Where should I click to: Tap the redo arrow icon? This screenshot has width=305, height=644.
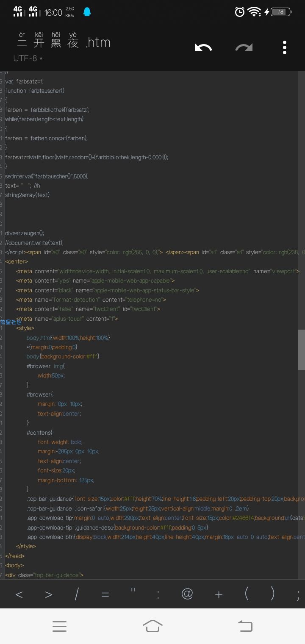[244, 47]
